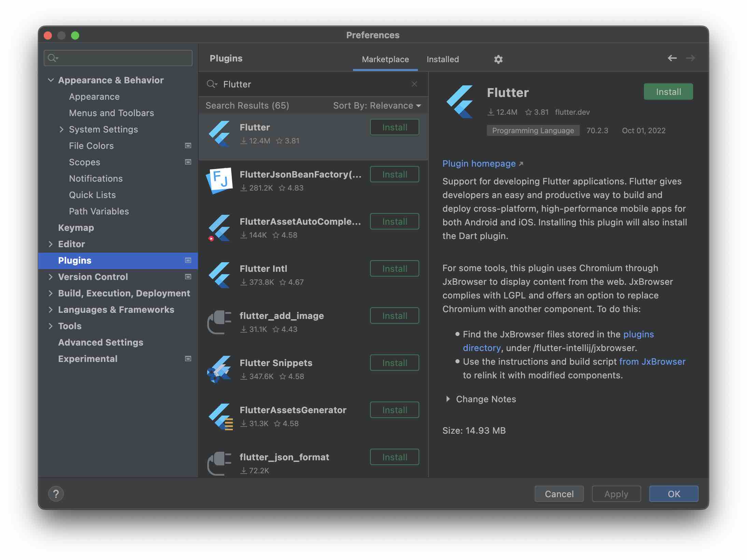Image resolution: width=747 pixels, height=560 pixels.
Task: Click the flutter_add_image plug icon
Action: click(x=220, y=322)
